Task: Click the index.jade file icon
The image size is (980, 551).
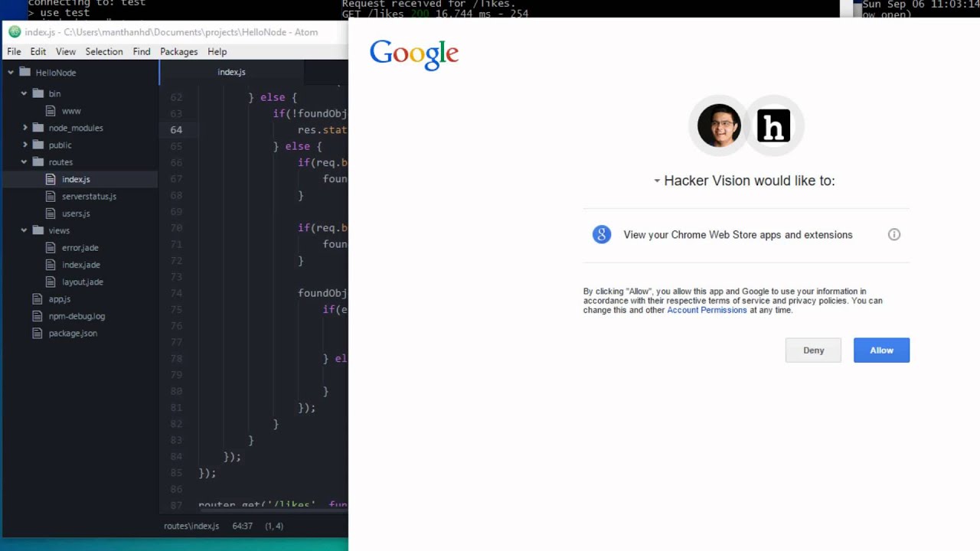Action: pos(51,265)
